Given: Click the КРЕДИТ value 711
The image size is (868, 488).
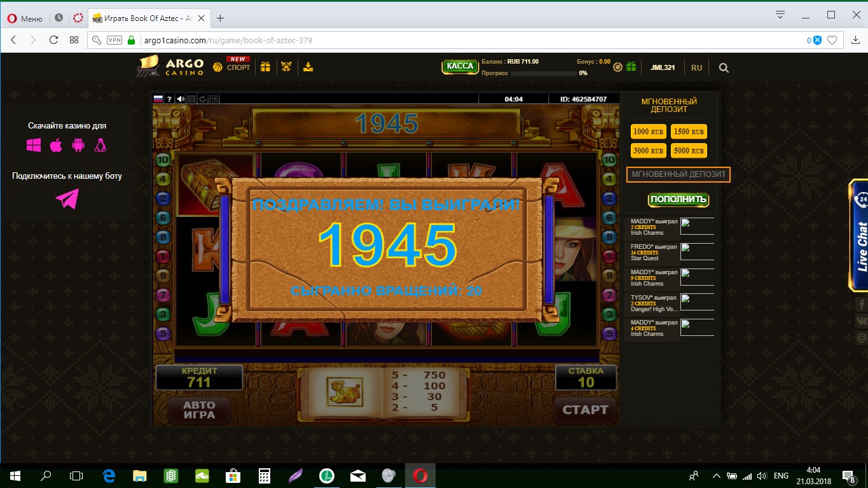Looking at the screenshot, I should (199, 382).
